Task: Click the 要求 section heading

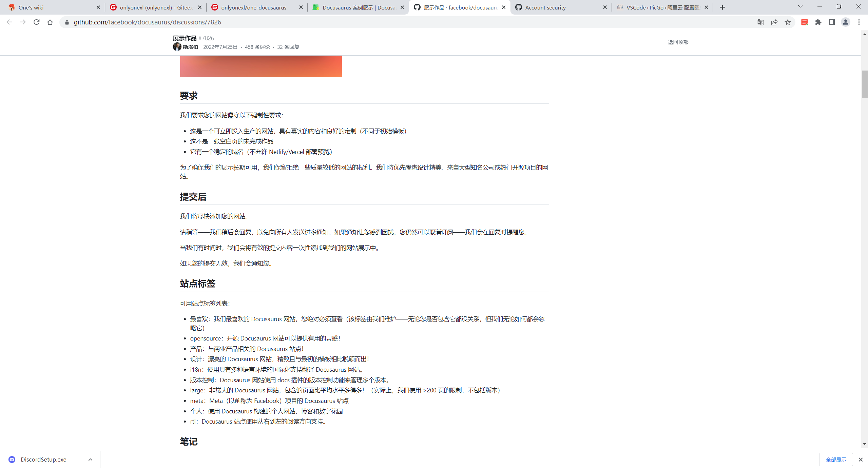Action: 189,96
